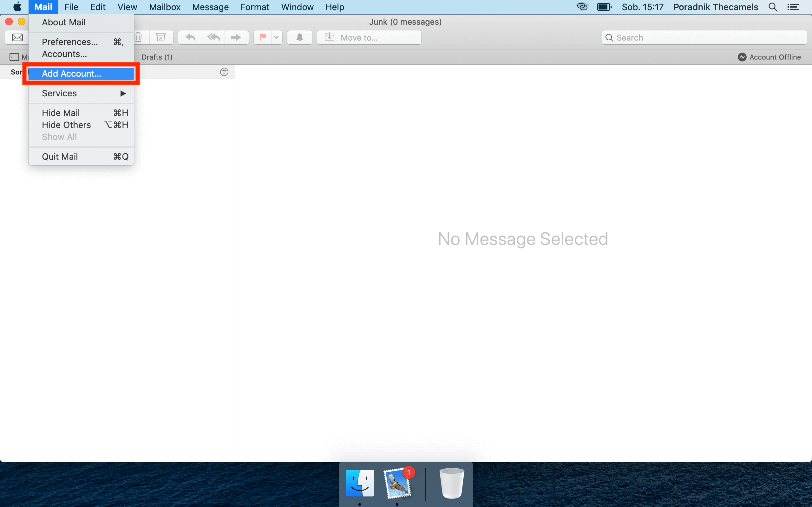Click the Flag dropdown arrow

(x=276, y=37)
